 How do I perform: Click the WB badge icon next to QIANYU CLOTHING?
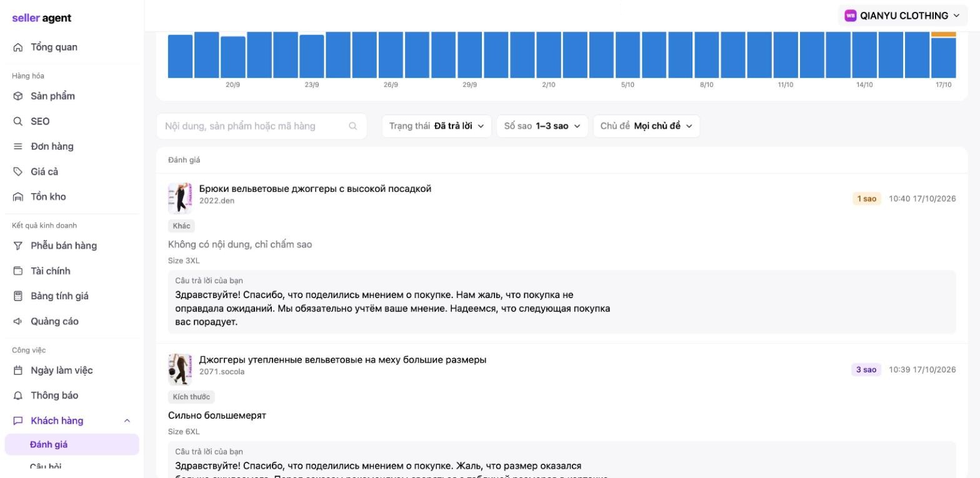click(850, 16)
